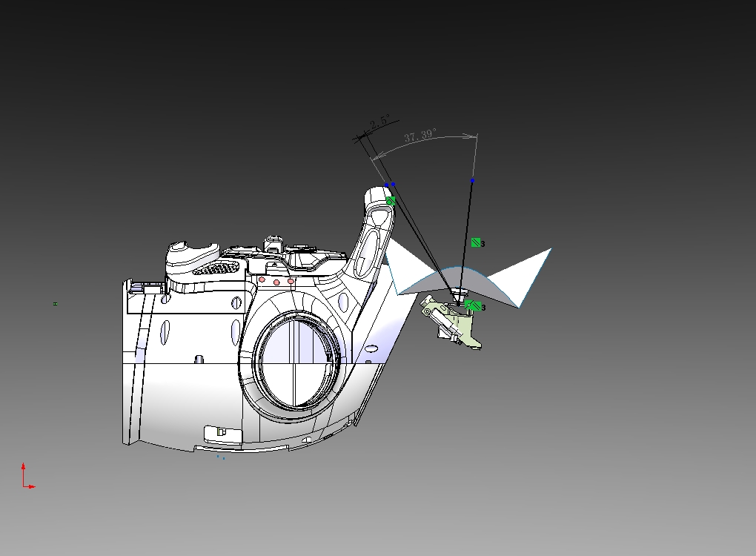Click green constraint symbol midway along right line
The height and width of the screenshot is (556, 756).
point(476,242)
